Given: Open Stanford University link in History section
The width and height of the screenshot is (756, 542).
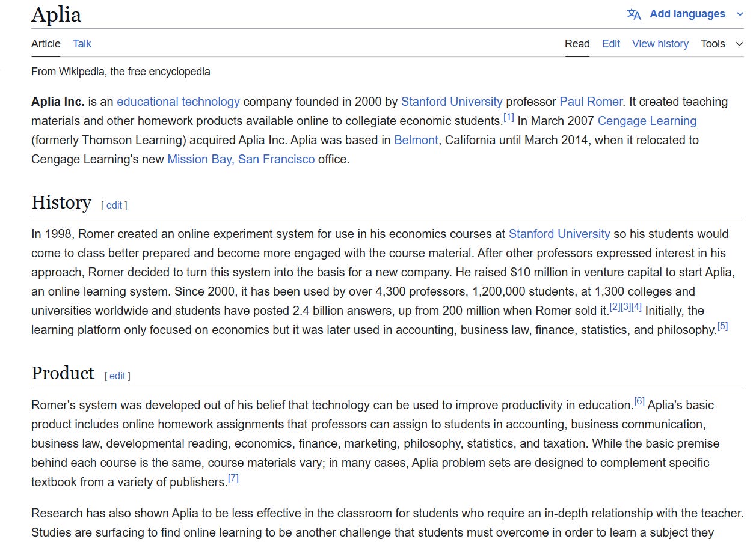Looking at the screenshot, I should click(x=559, y=234).
